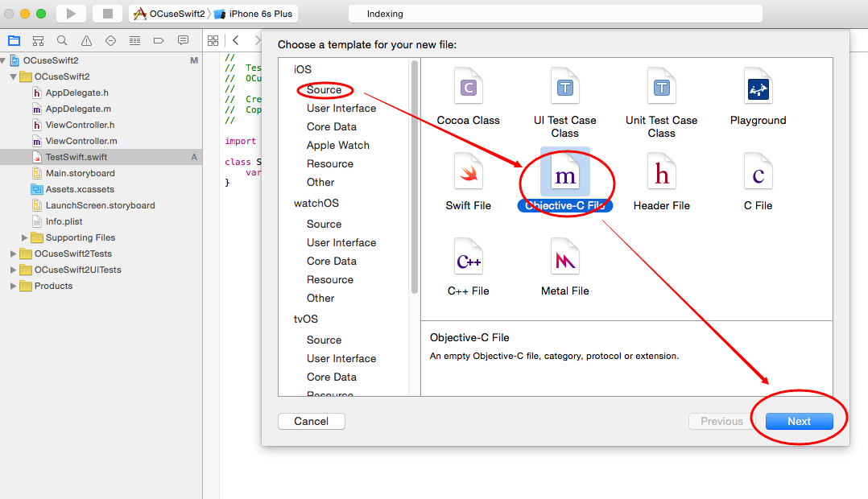Select the Swift File template
The width and height of the screenshot is (868, 499).
click(469, 181)
